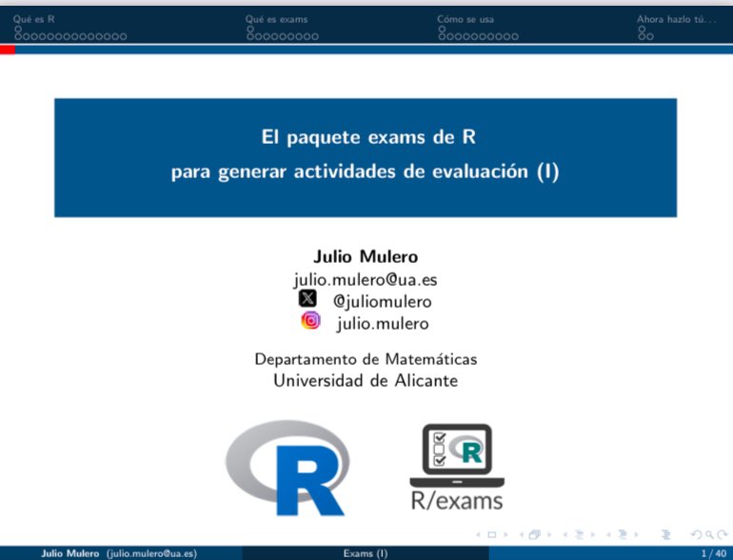Click the single upper slide dot under 'Ahora hazlo tú'
733x560 pixels.
coord(642,29)
